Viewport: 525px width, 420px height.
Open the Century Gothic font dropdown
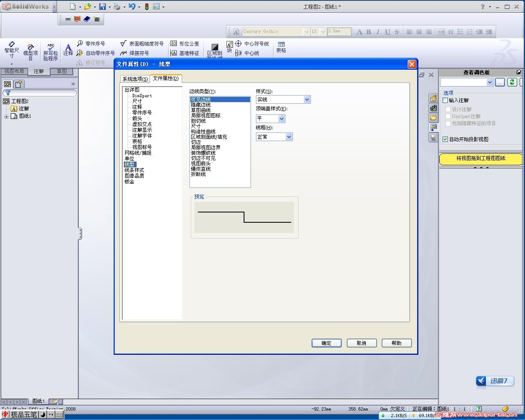coord(306,32)
